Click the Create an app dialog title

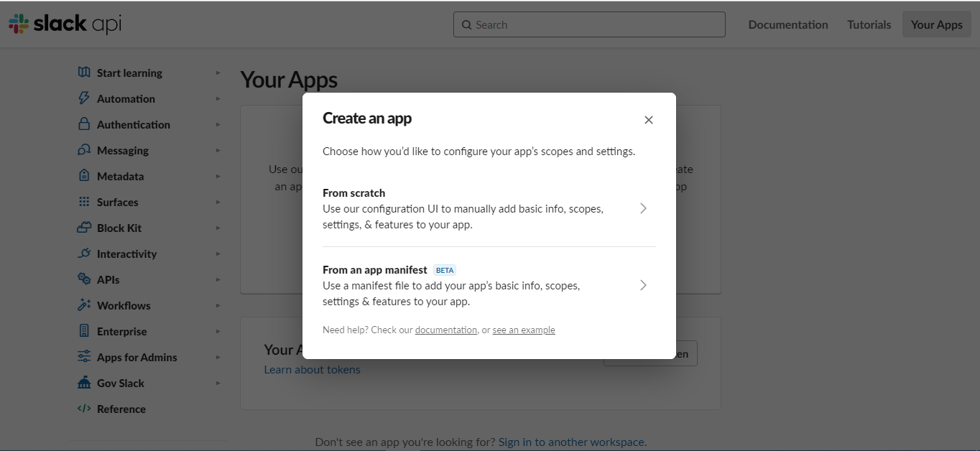367,118
